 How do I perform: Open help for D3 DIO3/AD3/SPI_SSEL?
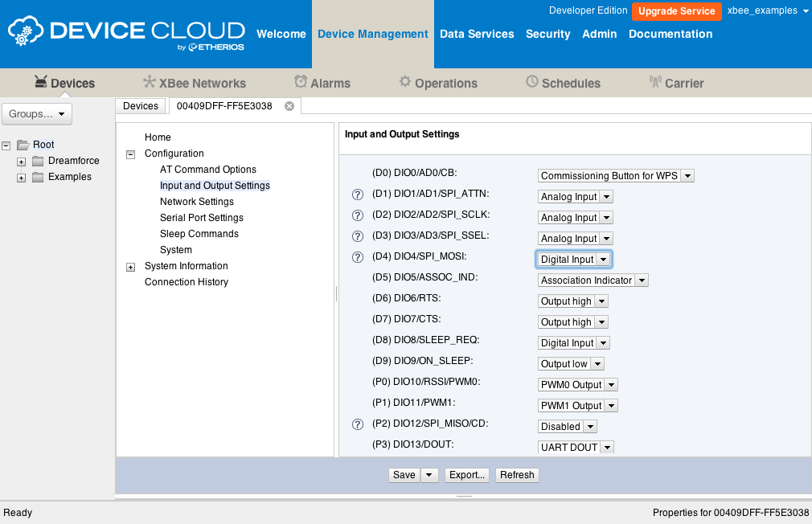point(358,236)
